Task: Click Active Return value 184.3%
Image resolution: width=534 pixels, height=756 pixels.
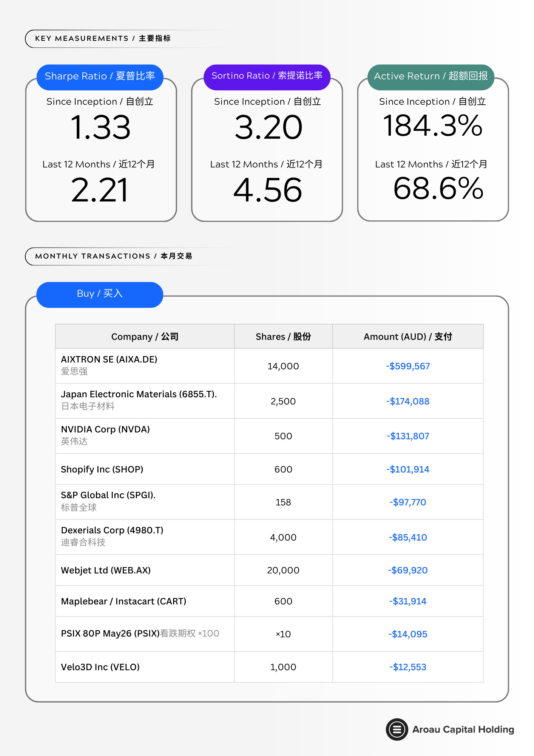Action: tap(433, 125)
